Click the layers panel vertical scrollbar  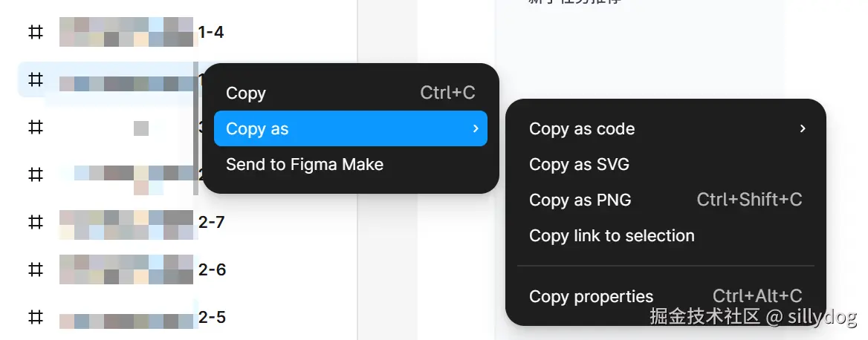coord(196,130)
